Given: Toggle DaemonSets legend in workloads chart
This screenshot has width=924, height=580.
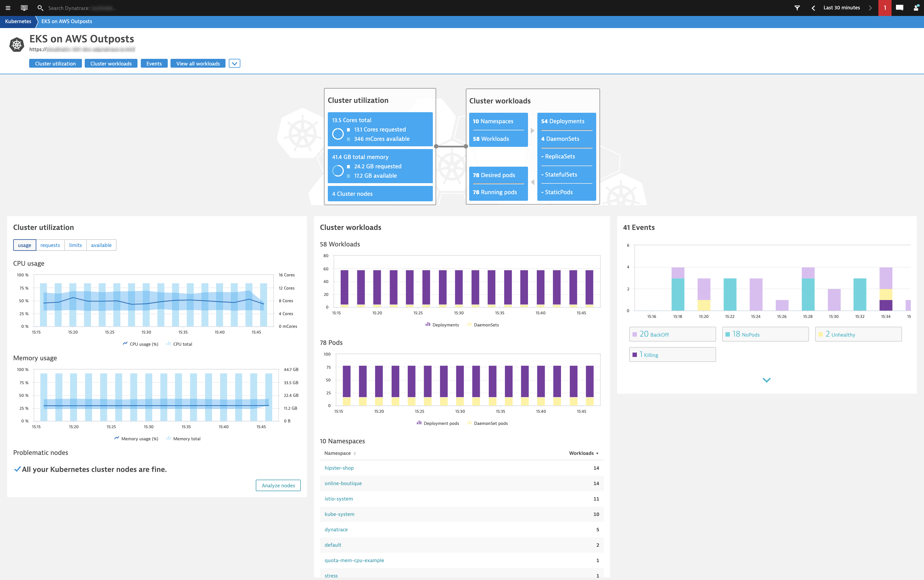Looking at the screenshot, I should coord(483,325).
